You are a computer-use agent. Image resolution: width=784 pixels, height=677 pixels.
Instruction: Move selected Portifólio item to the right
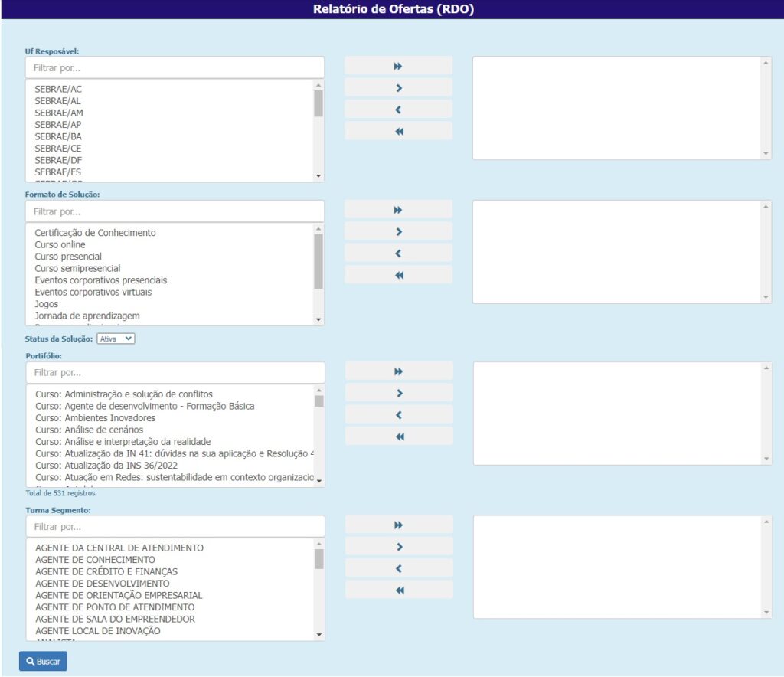[x=399, y=394]
